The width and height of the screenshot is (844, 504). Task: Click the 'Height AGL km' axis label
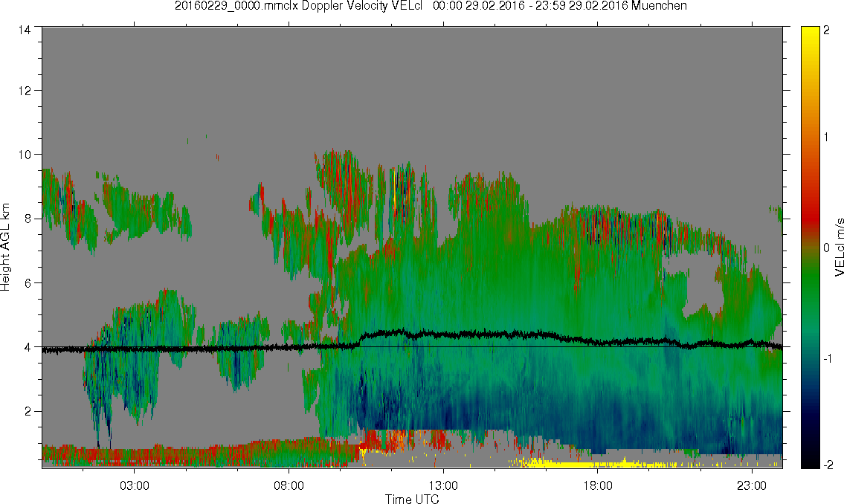pos(5,248)
